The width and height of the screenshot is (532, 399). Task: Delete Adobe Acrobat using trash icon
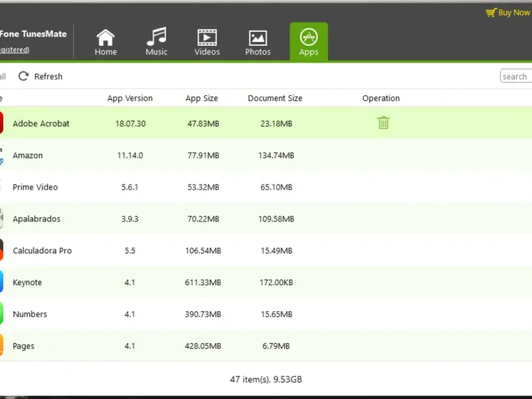tap(383, 123)
